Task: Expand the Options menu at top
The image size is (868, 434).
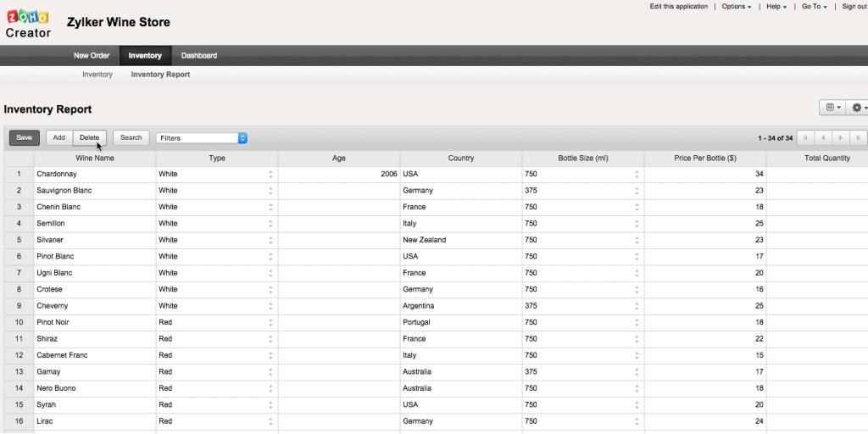Action: coord(736,7)
